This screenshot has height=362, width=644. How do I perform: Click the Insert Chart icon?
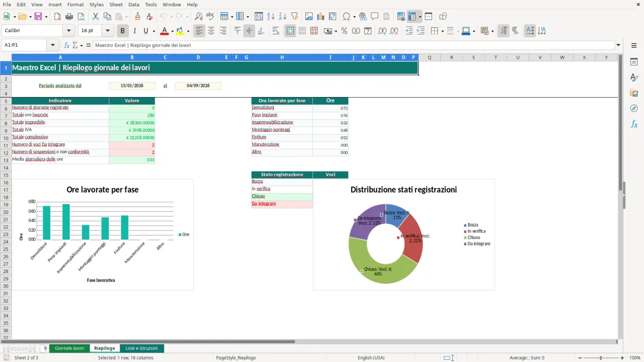321,17
